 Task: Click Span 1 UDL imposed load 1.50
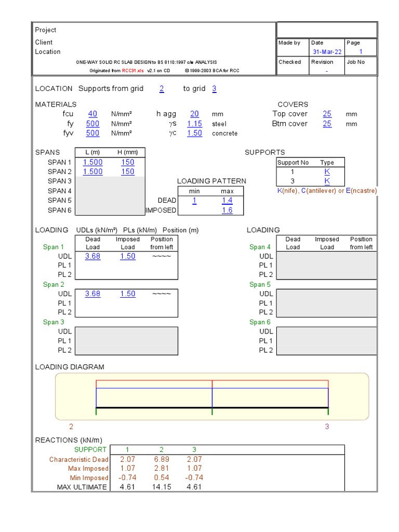point(128,256)
